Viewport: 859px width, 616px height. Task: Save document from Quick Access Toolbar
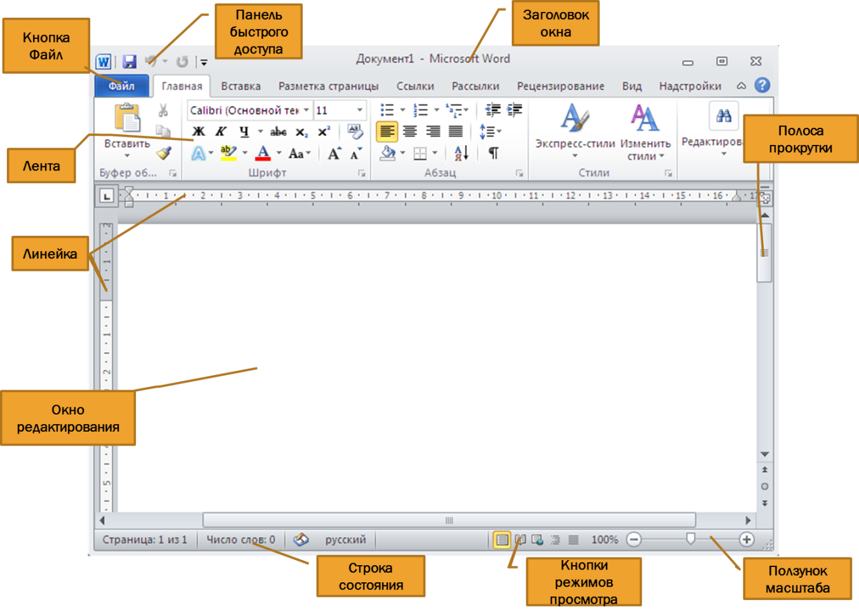click(130, 62)
